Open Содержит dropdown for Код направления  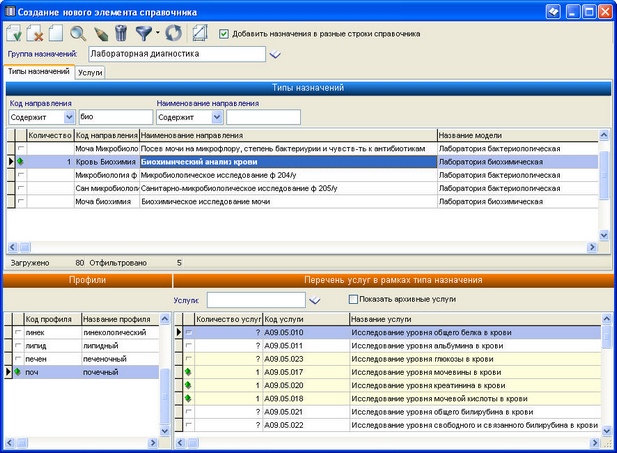(x=69, y=117)
